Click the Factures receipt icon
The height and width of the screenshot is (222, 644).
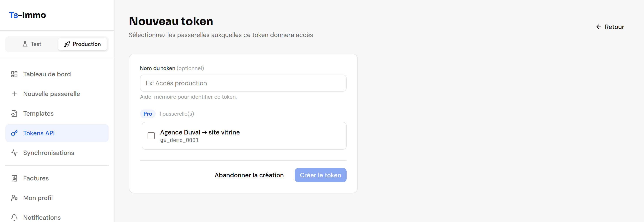coord(14,178)
